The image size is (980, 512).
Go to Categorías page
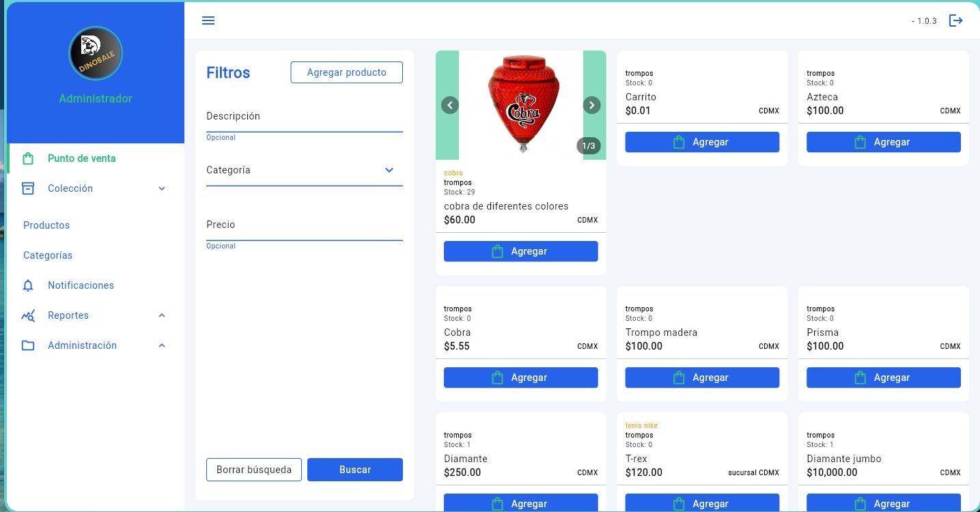click(x=48, y=255)
